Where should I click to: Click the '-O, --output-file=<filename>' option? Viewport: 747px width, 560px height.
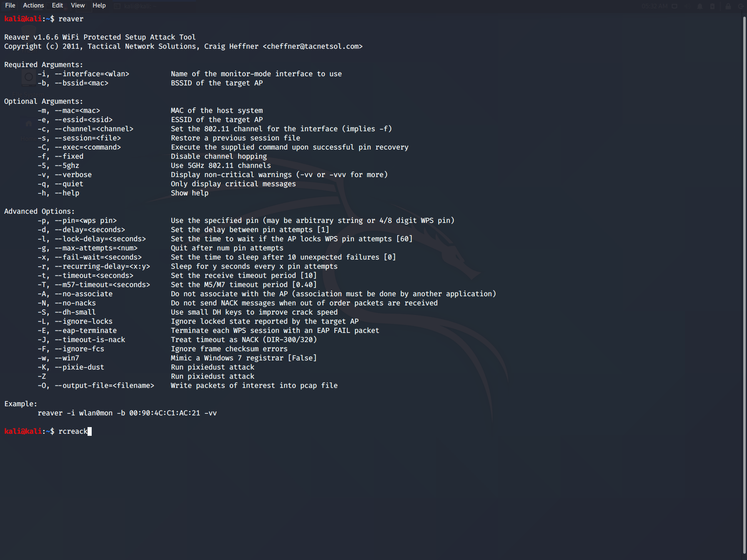tap(96, 385)
